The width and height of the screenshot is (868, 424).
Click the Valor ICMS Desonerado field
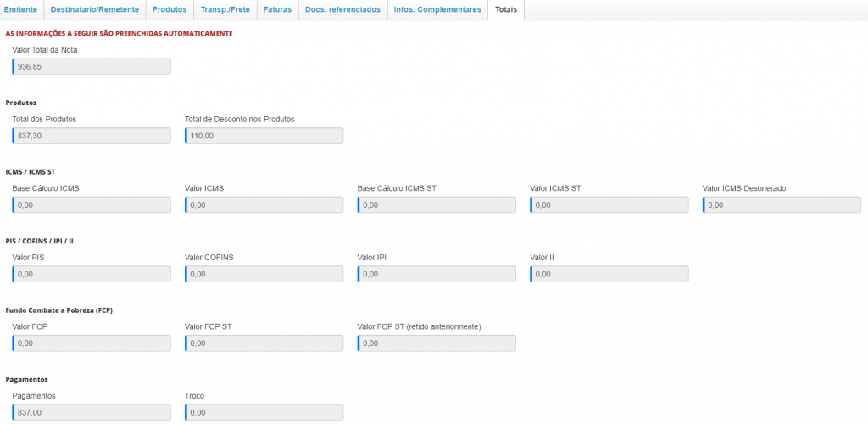[x=782, y=205]
